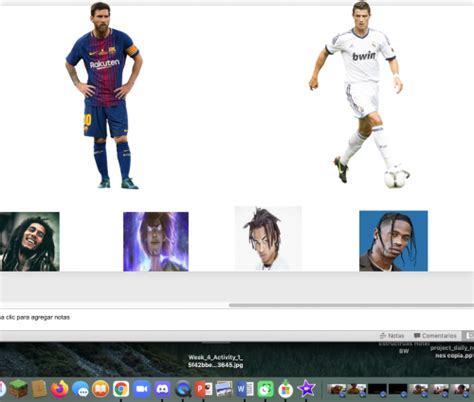The height and width of the screenshot is (402, 474).
Task: Select the player image in white bwin kit
Action: 359,95
